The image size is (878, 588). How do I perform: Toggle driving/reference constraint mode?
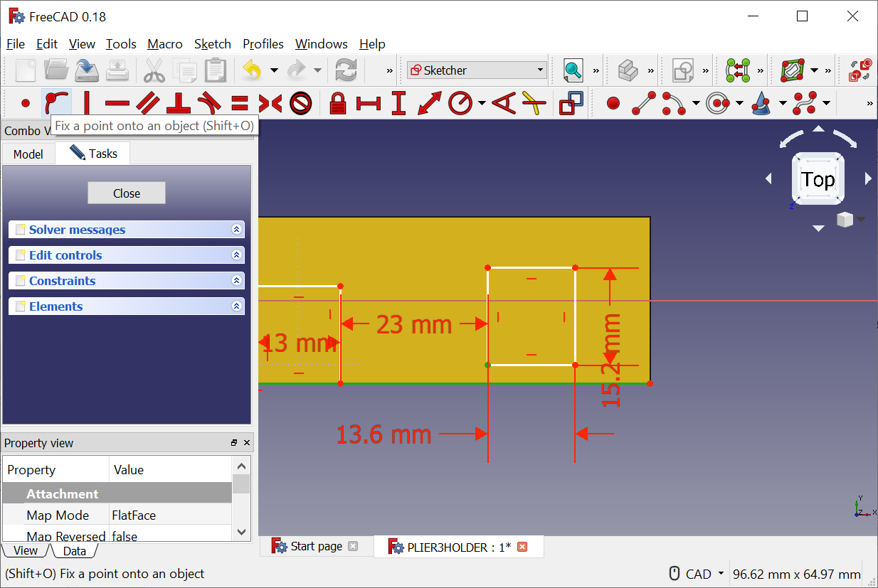571,104
